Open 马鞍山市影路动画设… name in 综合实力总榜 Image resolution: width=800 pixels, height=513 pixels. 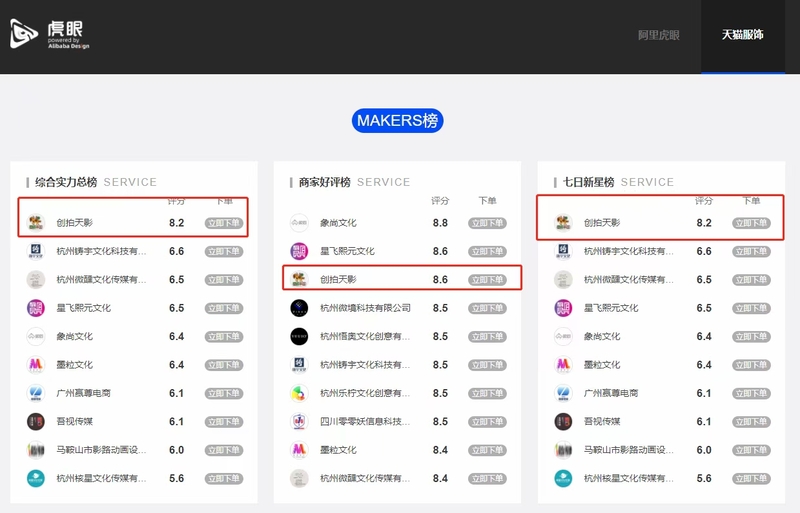[101, 450]
